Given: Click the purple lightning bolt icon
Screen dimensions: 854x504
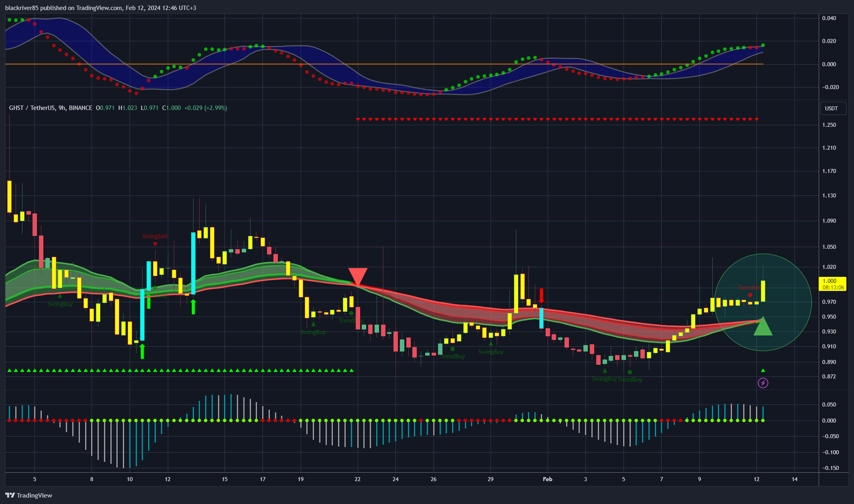Looking at the screenshot, I should coord(763,383).
